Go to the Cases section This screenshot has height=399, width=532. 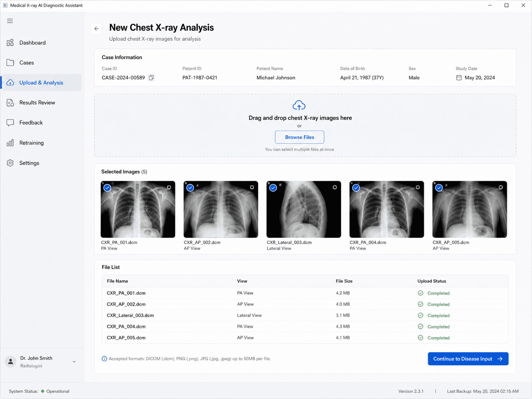click(41, 62)
